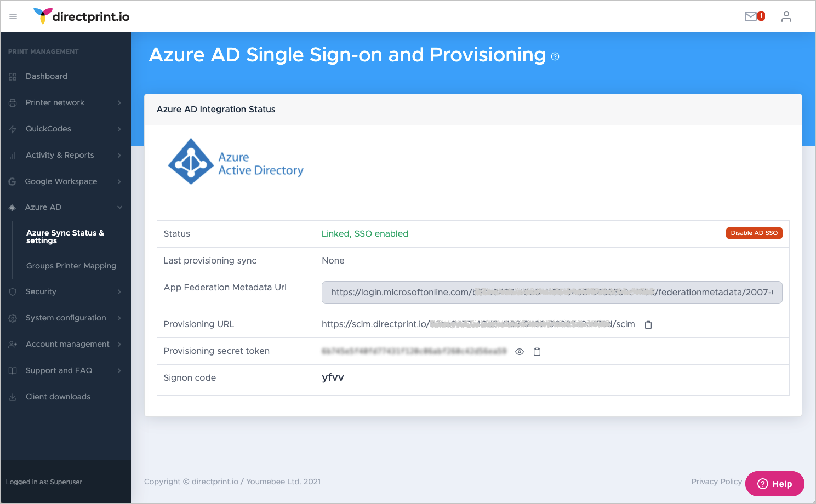Click the Azure Active Directory logo

(236, 162)
